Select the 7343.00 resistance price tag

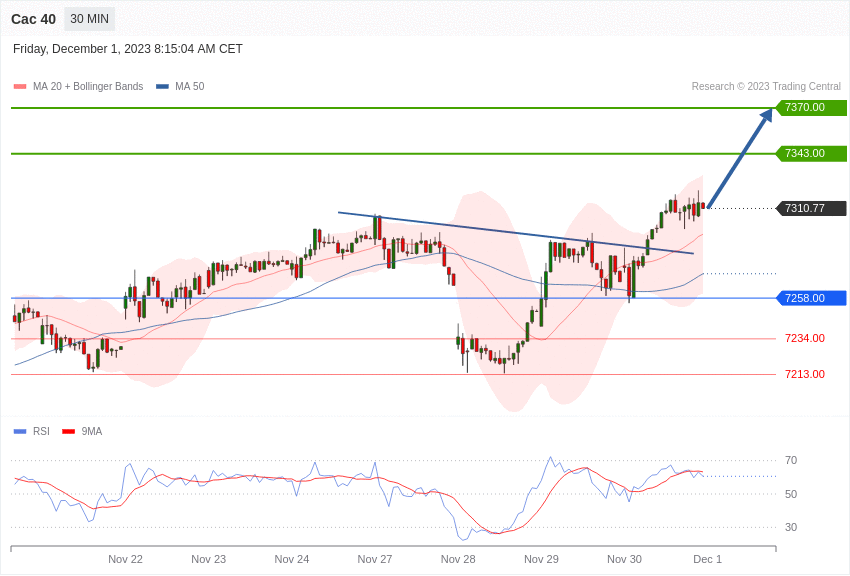(x=812, y=153)
